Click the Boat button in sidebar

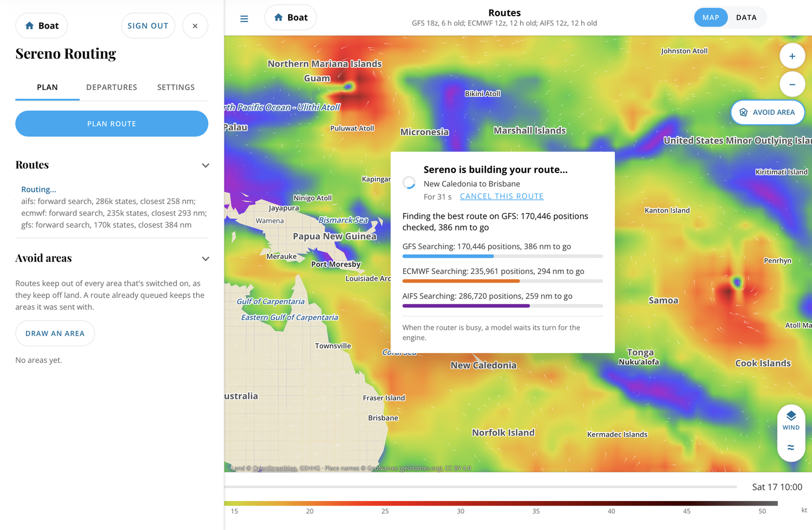point(42,26)
